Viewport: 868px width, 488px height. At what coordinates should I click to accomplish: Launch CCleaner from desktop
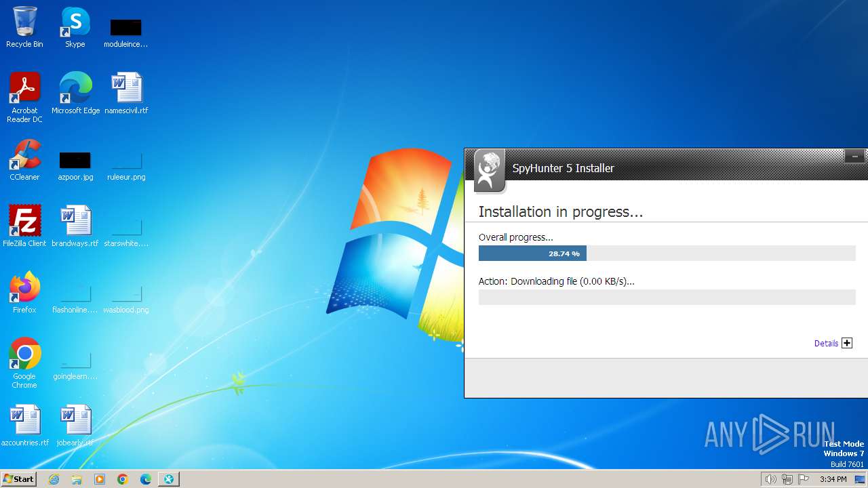[x=24, y=160]
